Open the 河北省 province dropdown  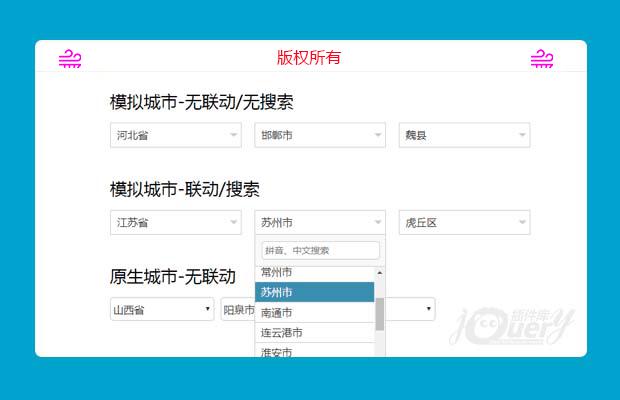point(176,135)
